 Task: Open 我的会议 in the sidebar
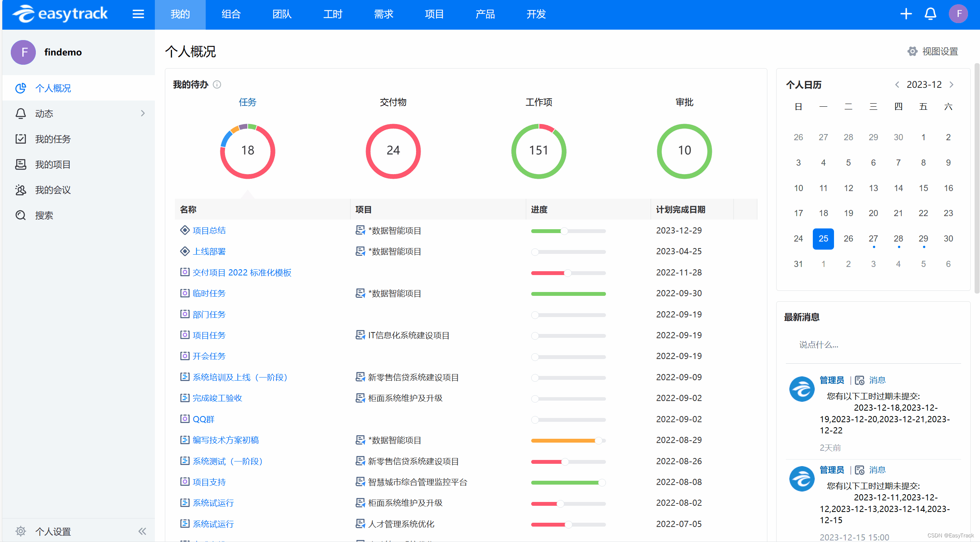(x=53, y=190)
